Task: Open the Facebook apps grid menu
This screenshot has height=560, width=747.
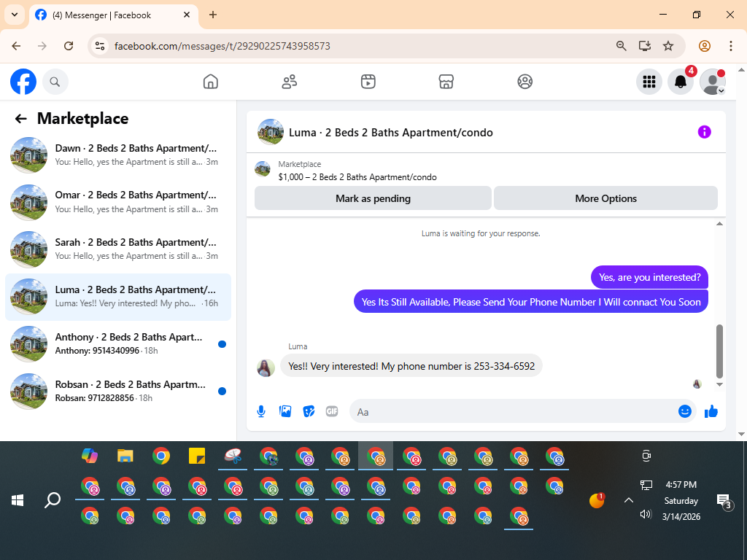Action: point(649,82)
